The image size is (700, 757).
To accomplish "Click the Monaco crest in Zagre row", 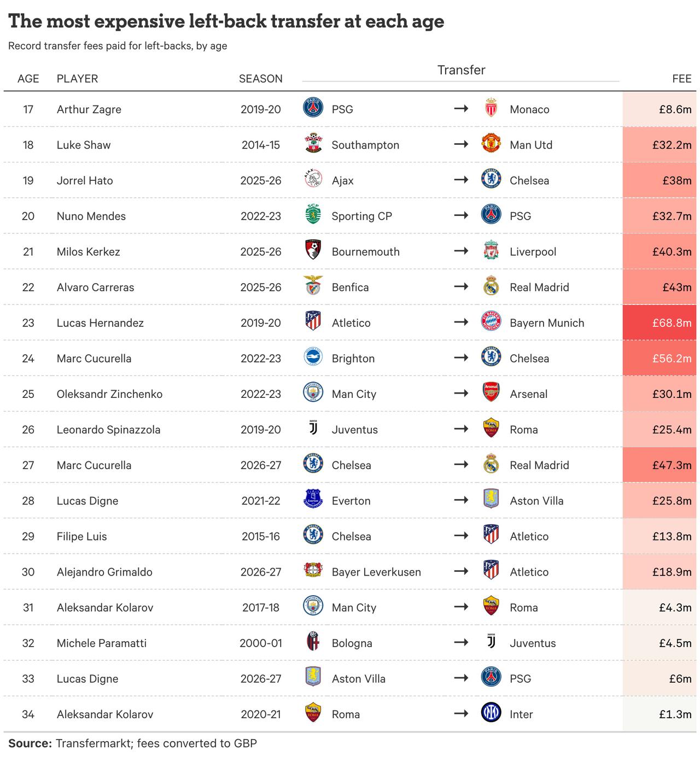I will [x=491, y=109].
